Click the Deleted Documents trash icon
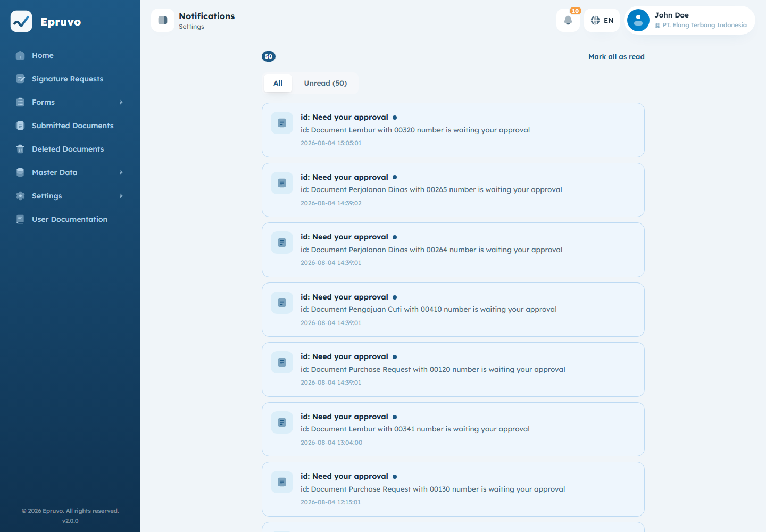This screenshot has height=532, width=766. tap(20, 149)
